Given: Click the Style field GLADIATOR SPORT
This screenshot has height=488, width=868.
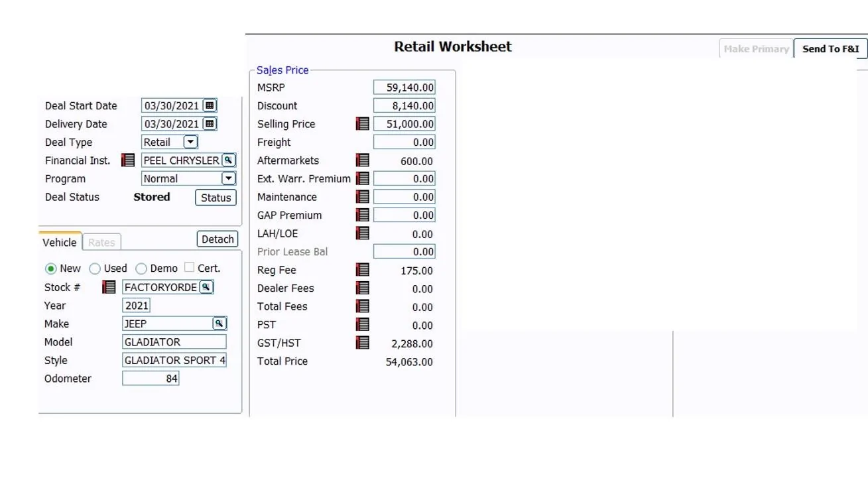Looking at the screenshot, I should 174,360.
